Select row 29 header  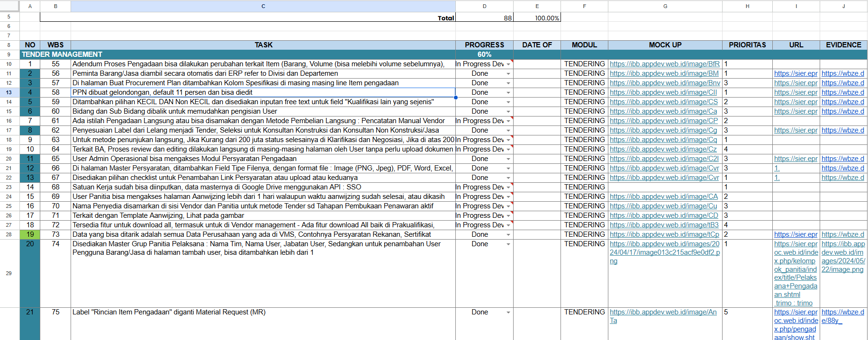(x=9, y=273)
